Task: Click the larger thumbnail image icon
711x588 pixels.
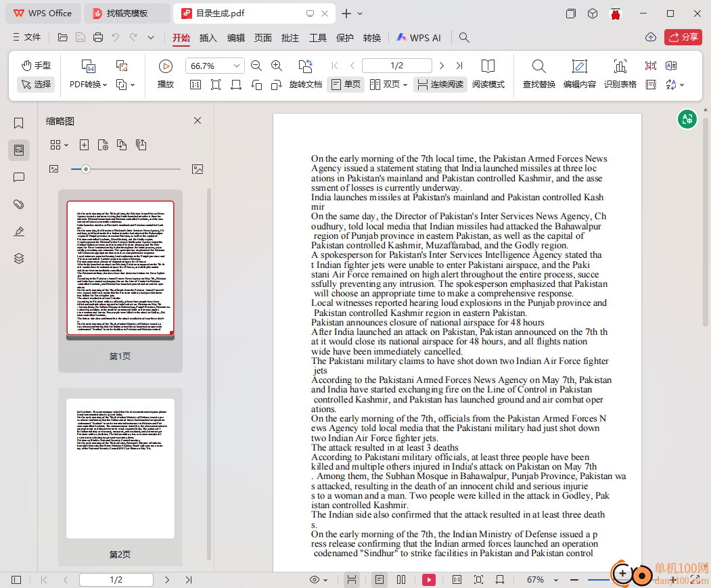Action: click(x=198, y=169)
